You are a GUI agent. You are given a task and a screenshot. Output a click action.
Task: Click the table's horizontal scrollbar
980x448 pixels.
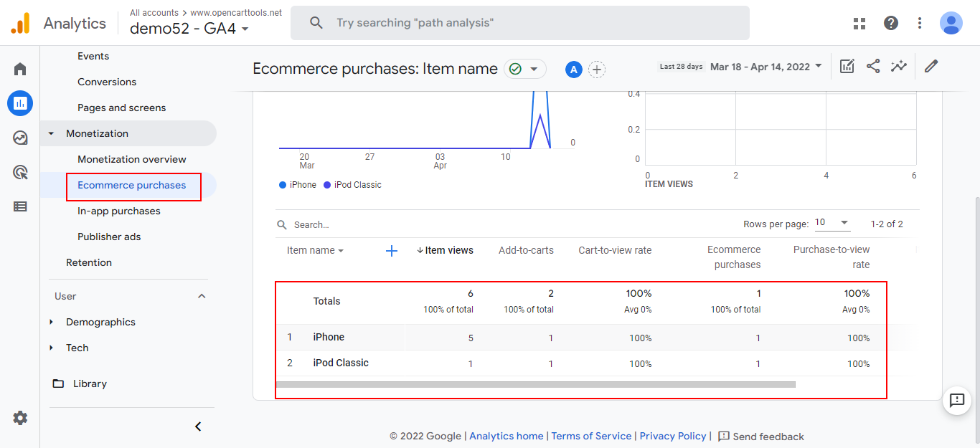[x=536, y=384]
